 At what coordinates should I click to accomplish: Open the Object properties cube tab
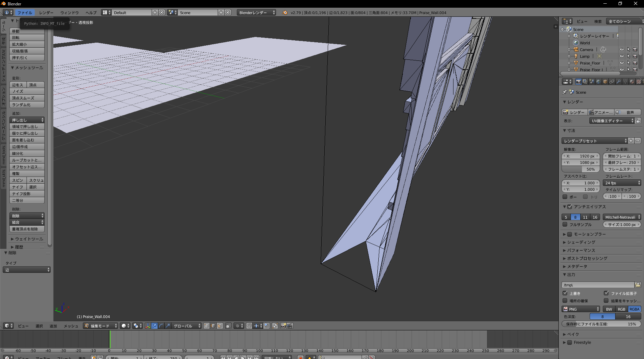605,82
